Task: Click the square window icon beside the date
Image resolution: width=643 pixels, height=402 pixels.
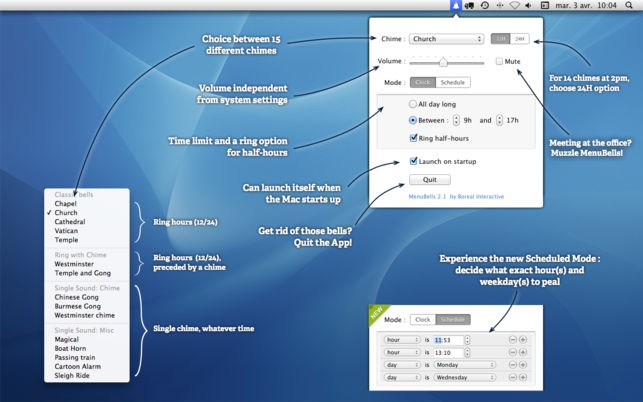Action: [x=545, y=6]
